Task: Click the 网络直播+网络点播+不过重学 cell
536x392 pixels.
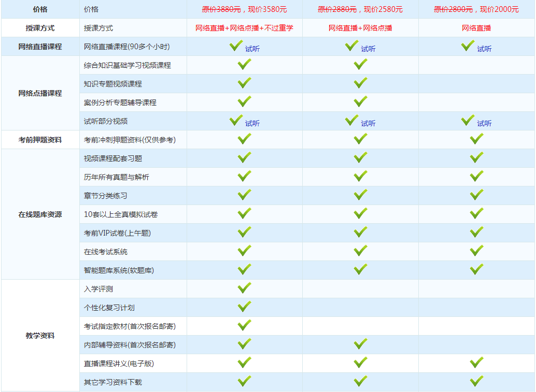Action: tap(244, 28)
